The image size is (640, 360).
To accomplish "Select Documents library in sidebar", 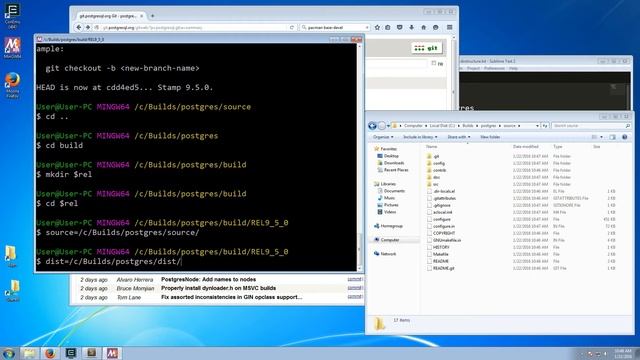I will coord(391,191).
